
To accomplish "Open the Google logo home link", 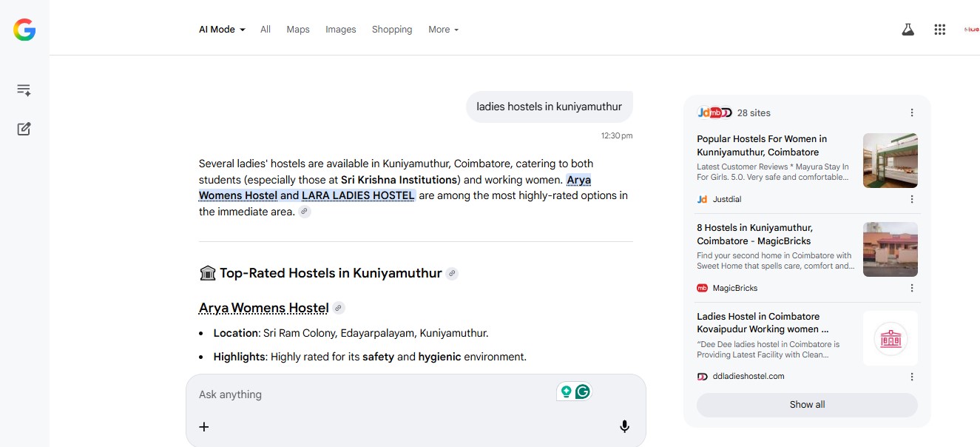I will [x=24, y=30].
